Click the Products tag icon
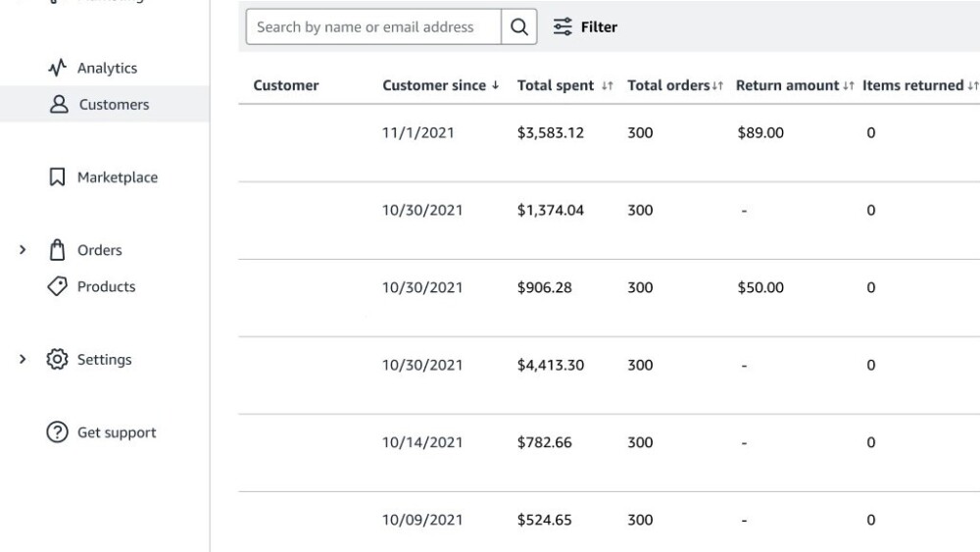The width and height of the screenshot is (980, 552). [x=57, y=286]
